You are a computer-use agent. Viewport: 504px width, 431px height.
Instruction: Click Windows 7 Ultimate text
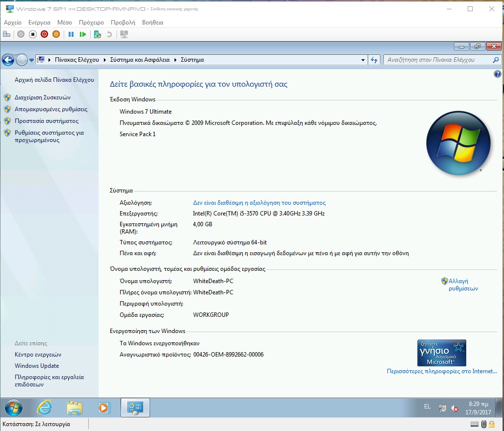146,112
